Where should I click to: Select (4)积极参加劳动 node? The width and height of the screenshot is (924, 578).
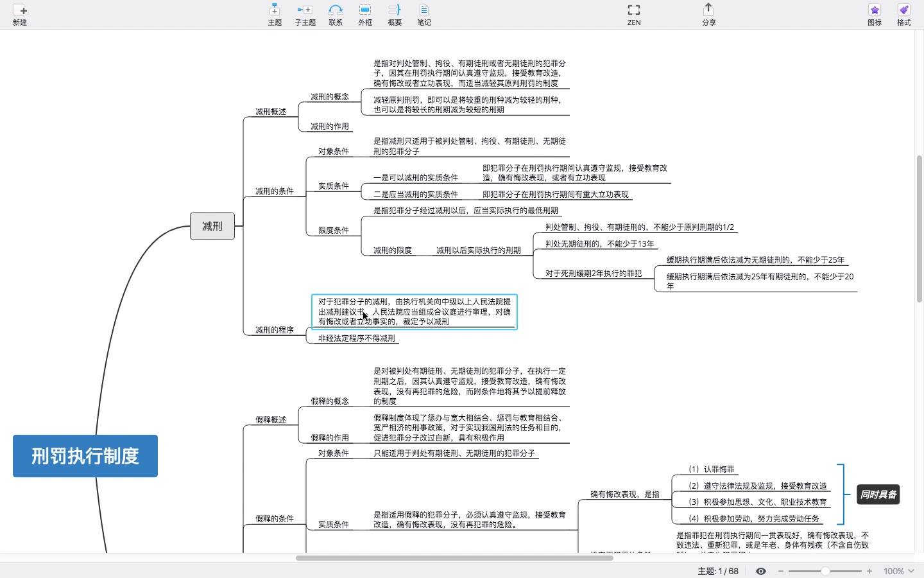pos(754,519)
